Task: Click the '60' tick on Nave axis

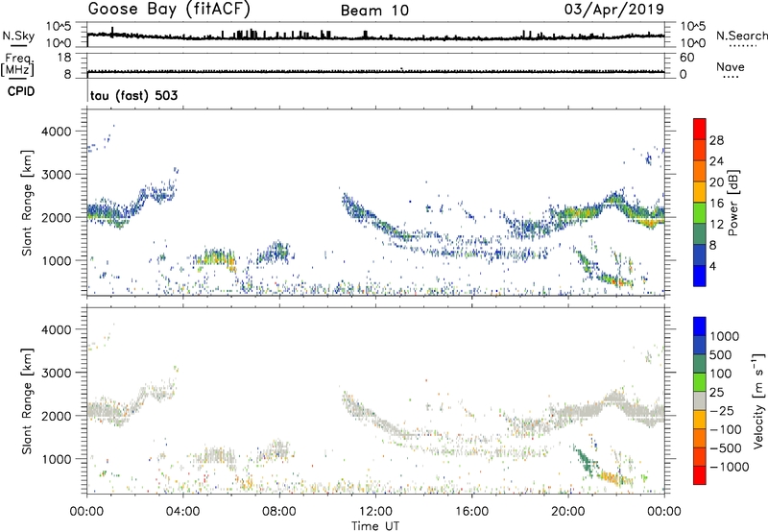Action: pyautogui.click(x=686, y=58)
